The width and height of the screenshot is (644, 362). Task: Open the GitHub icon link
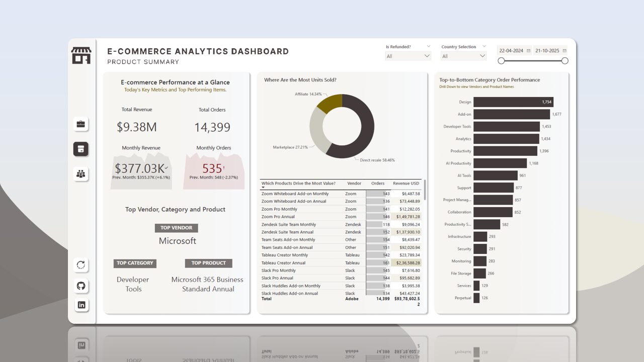[x=81, y=286]
